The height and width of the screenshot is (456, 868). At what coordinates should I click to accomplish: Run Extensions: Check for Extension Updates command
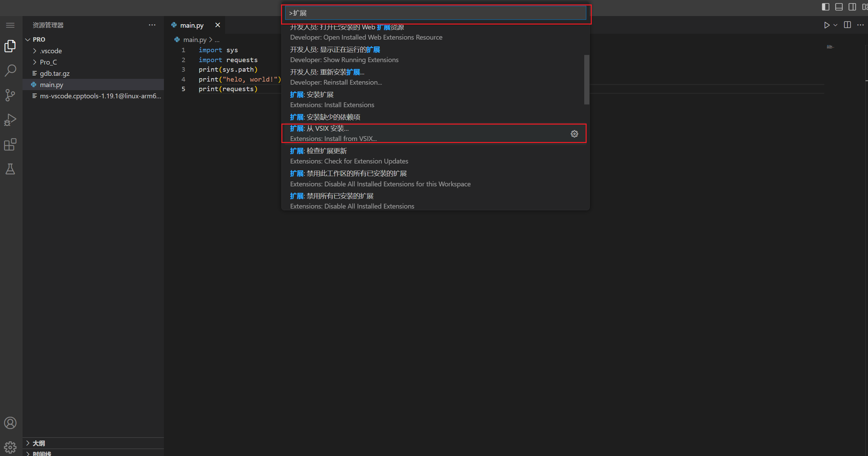click(x=433, y=156)
